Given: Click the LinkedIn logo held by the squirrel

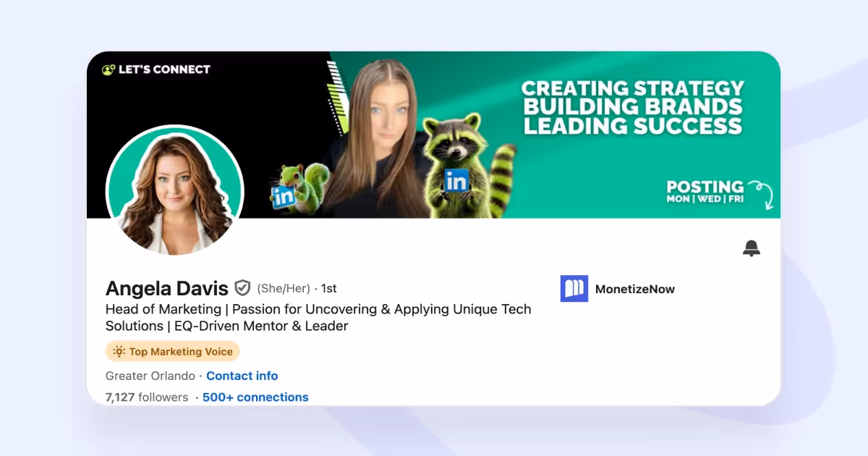Looking at the screenshot, I should (284, 195).
